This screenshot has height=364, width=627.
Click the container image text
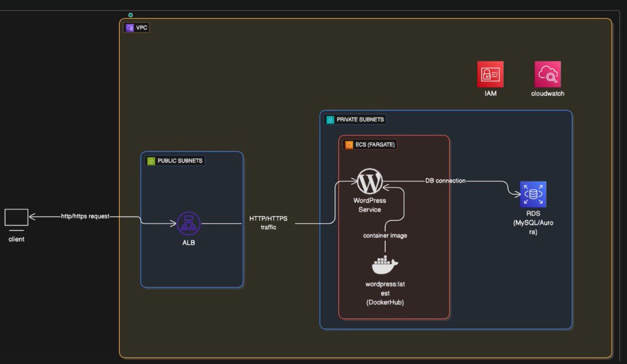385,236
